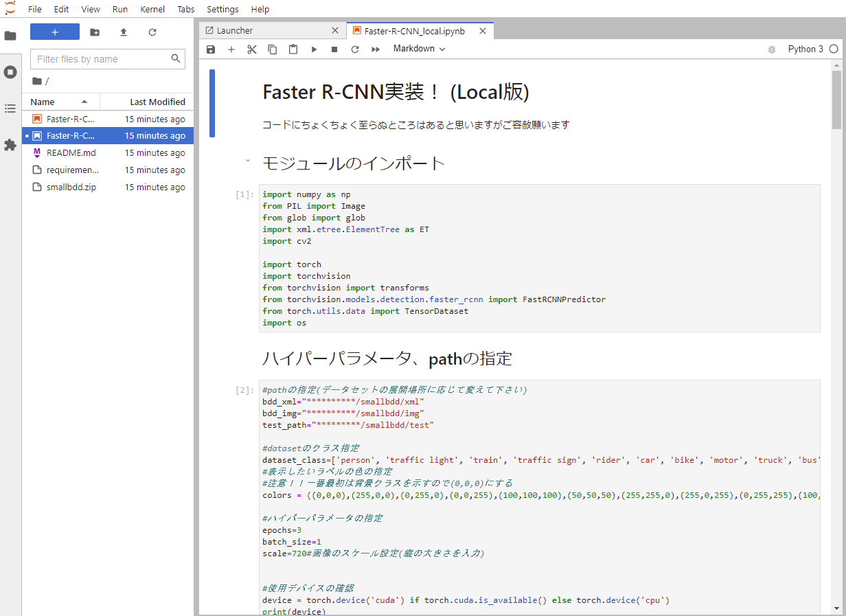Click the blue New Launcher plus button

(x=55, y=32)
